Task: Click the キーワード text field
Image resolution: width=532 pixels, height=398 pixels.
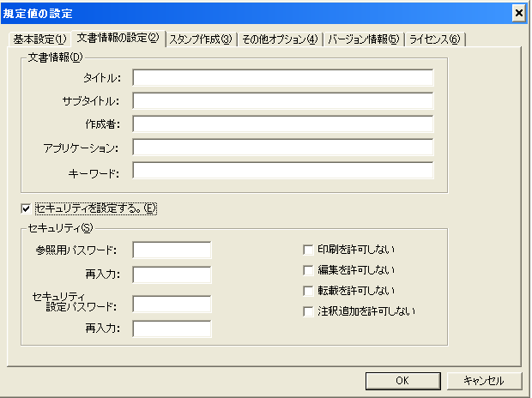Action: click(283, 171)
